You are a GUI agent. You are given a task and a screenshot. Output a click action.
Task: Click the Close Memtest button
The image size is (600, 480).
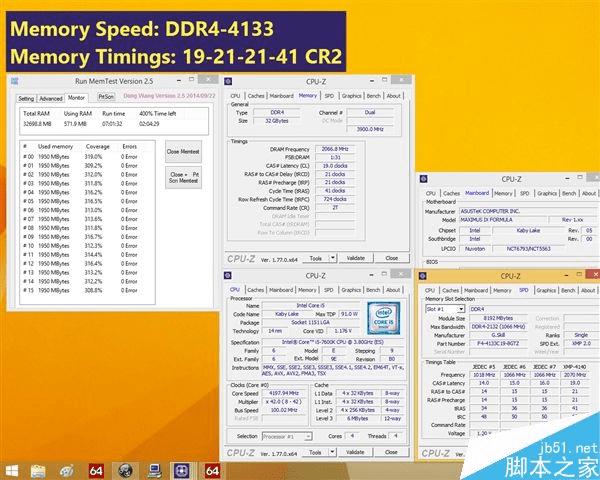[183, 152]
